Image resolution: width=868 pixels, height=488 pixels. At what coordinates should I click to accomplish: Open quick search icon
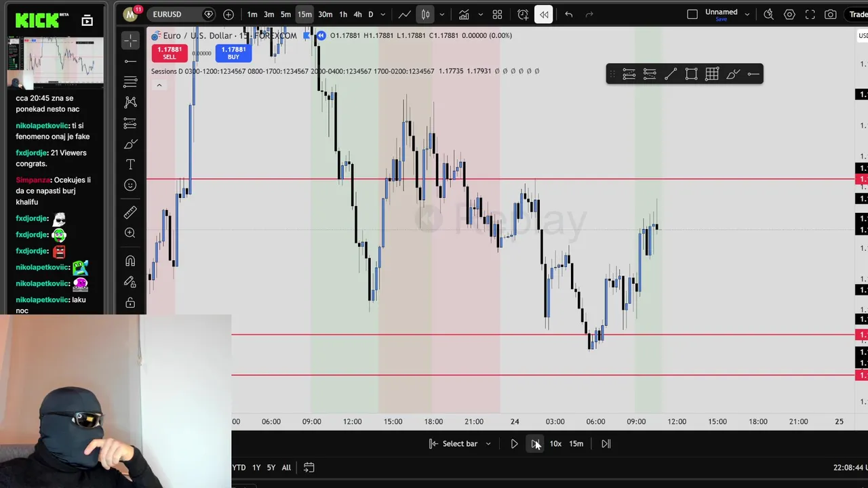coord(768,14)
